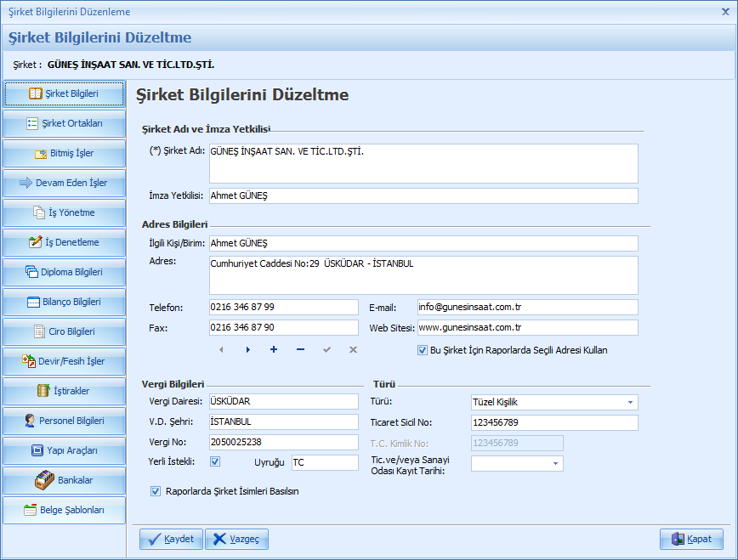Click the checkmark icon to post address
This screenshot has width=738, height=560.
326,349
